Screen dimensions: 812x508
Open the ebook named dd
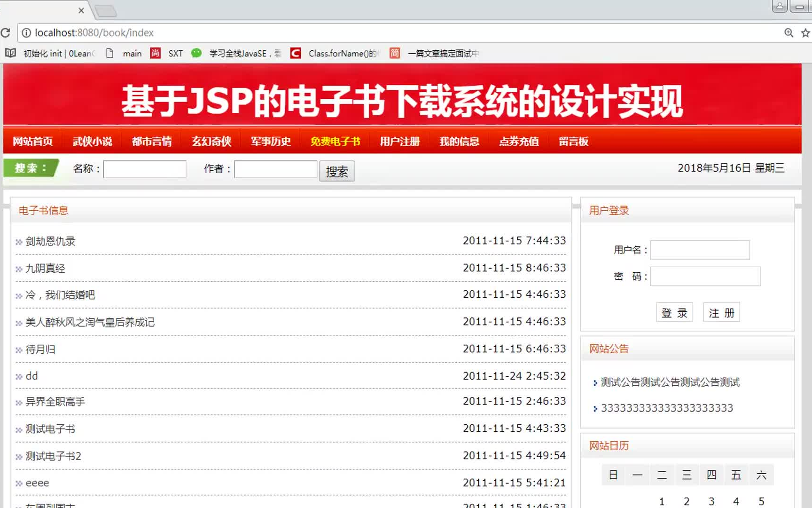pos(31,376)
